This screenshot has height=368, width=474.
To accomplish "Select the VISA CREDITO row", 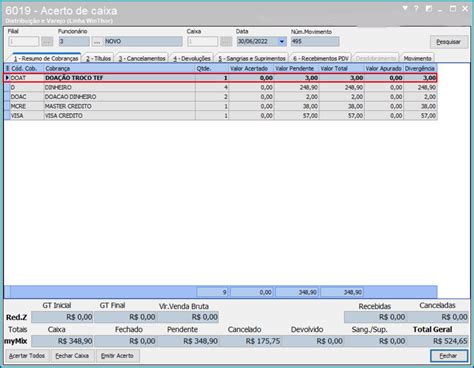I will pyautogui.click(x=221, y=116).
